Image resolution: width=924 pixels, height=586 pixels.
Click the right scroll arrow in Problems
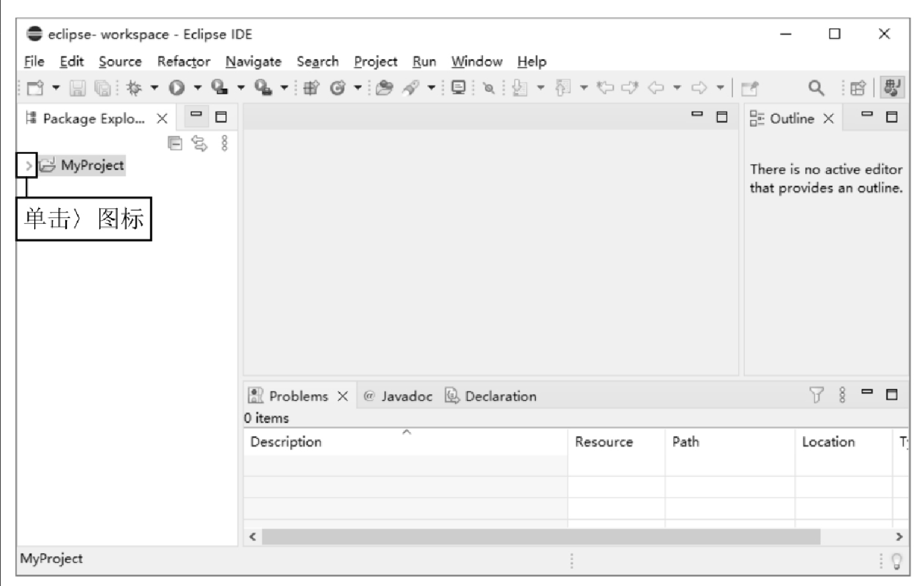[x=899, y=537]
